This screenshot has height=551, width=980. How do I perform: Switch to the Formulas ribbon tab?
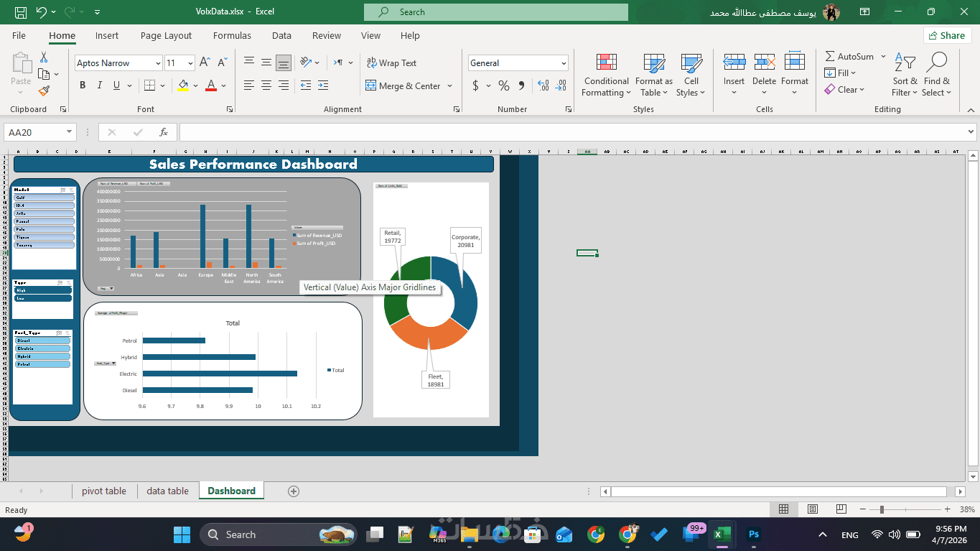pos(232,35)
